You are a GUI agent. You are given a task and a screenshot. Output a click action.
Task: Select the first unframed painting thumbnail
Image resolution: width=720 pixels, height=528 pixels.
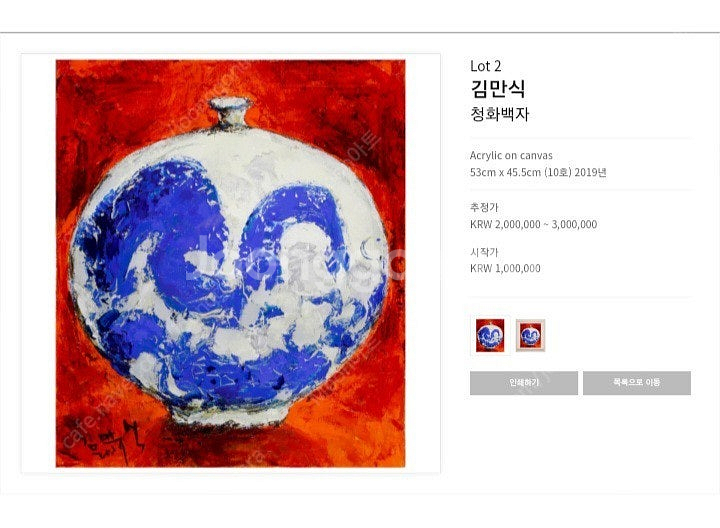click(x=490, y=336)
